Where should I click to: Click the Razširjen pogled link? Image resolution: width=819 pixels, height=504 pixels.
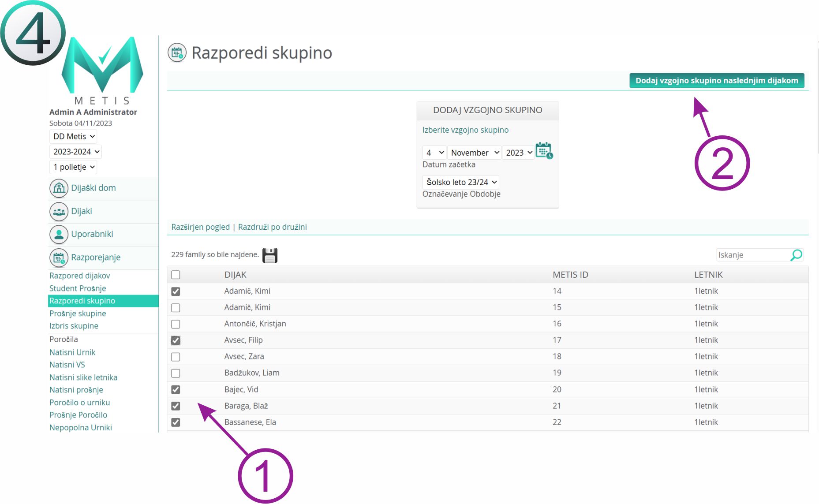click(x=200, y=227)
